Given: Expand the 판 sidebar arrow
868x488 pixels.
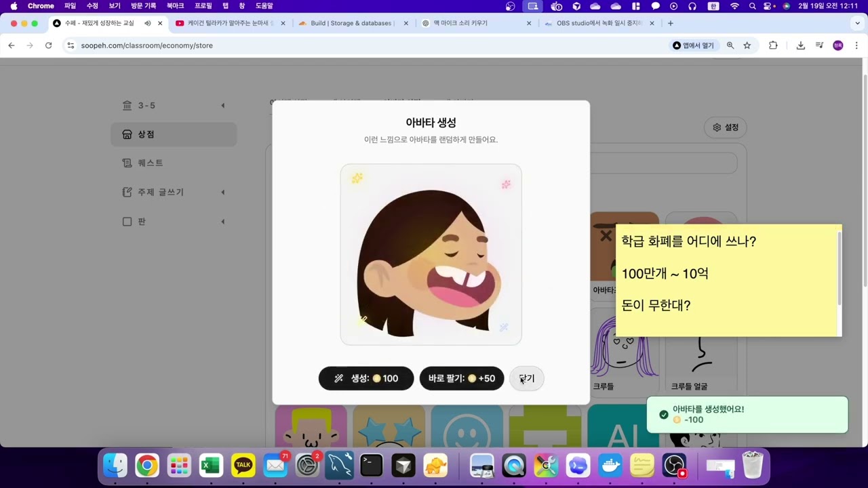Looking at the screenshot, I should [222, 222].
